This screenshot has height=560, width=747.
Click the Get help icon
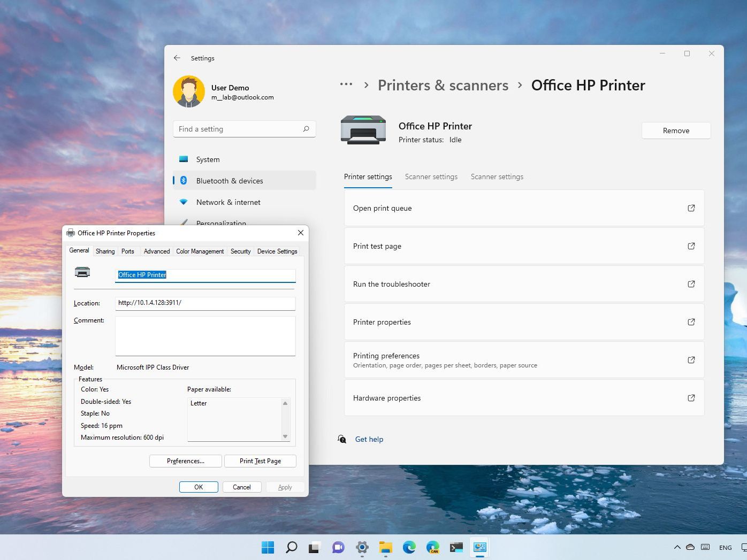(342, 439)
